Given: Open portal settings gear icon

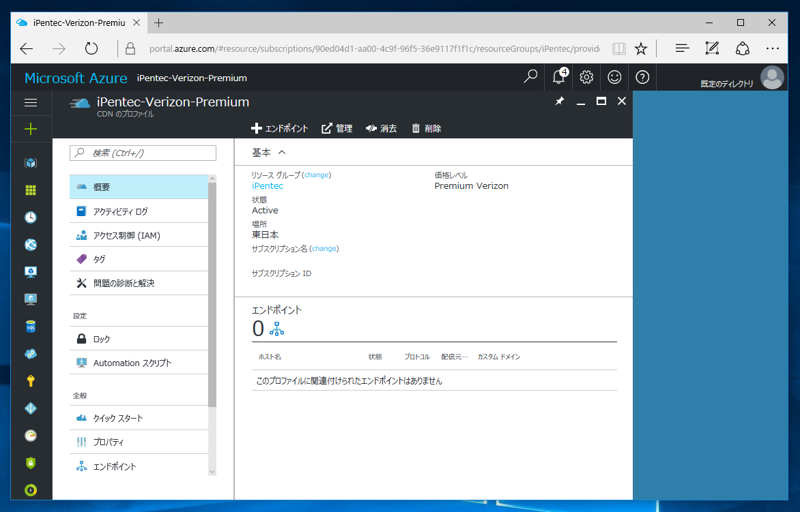Looking at the screenshot, I should pos(586,77).
